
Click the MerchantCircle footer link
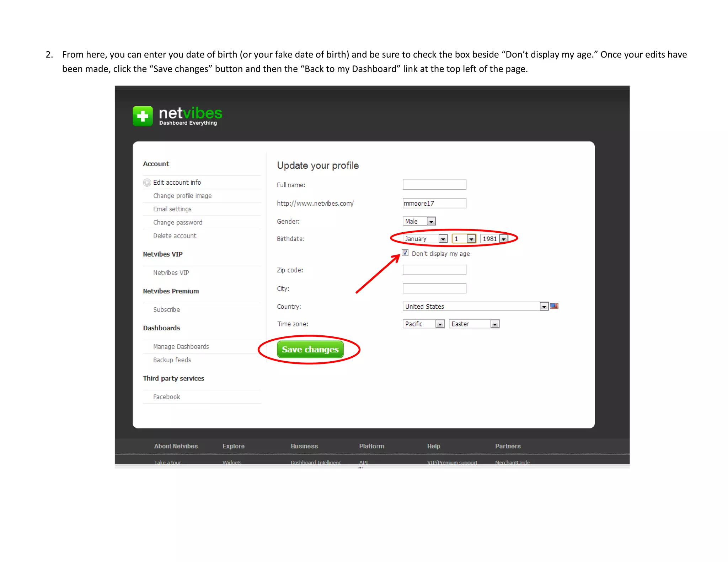coord(512,463)
